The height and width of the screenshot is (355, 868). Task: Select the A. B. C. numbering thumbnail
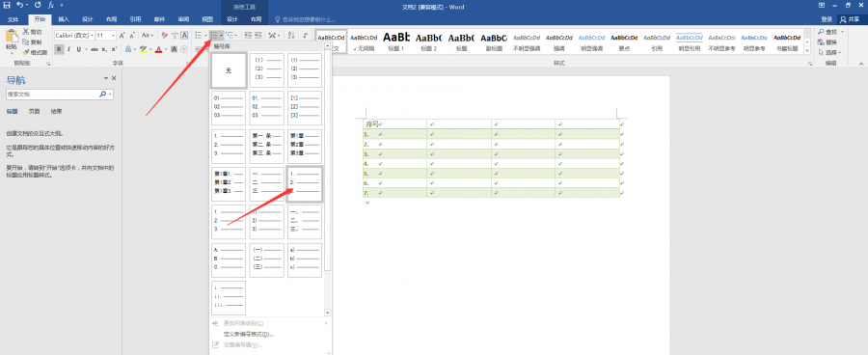pyautogui.click(x=229, y=259)
